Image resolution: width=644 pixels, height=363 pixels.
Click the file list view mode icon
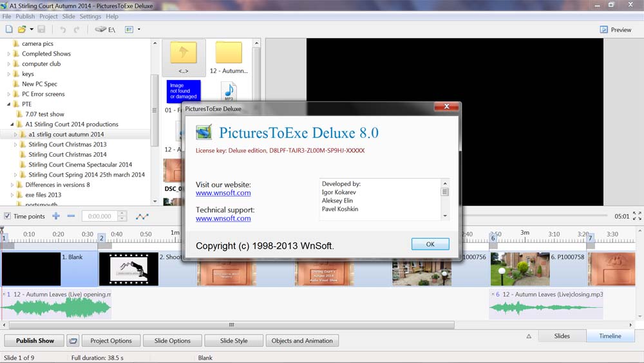(129, 30)
